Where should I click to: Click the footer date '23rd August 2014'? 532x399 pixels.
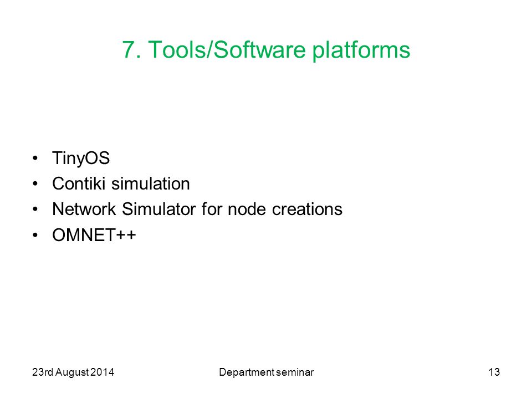click(x=73, y=372)
